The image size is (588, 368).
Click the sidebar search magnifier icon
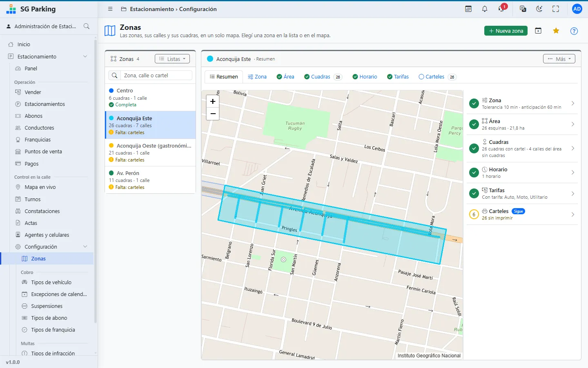click(87, 26)
